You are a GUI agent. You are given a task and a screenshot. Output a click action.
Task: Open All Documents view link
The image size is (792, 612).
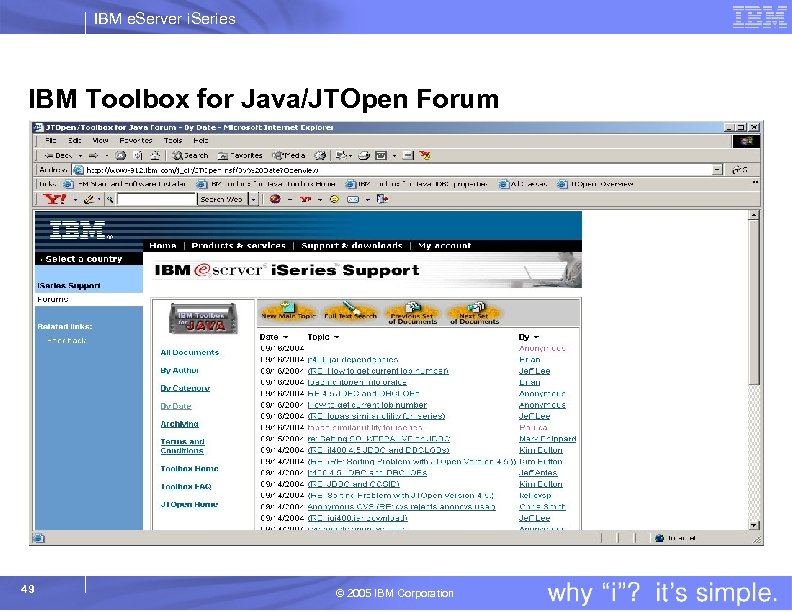coord(189,352)
